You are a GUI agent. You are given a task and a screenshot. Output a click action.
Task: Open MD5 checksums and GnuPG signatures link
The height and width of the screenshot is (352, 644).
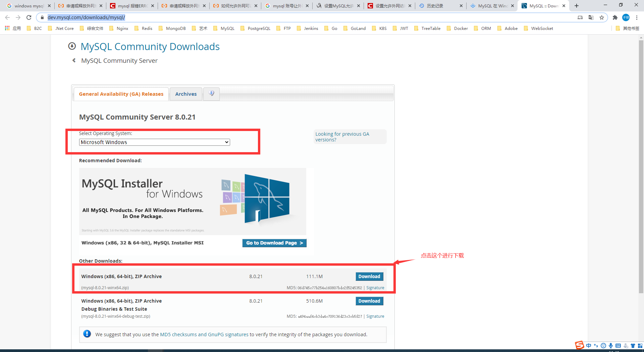204,335
